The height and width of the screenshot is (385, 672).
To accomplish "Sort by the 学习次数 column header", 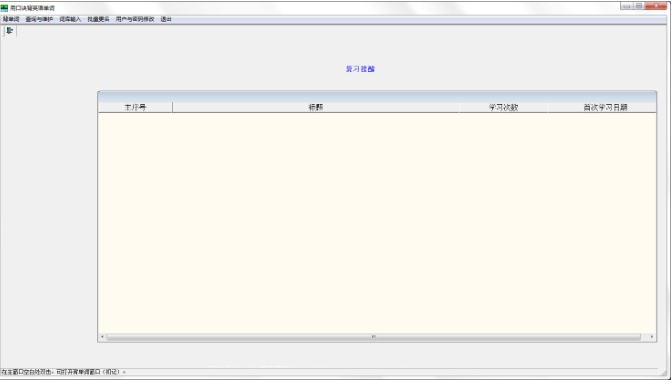I will 504,107.
